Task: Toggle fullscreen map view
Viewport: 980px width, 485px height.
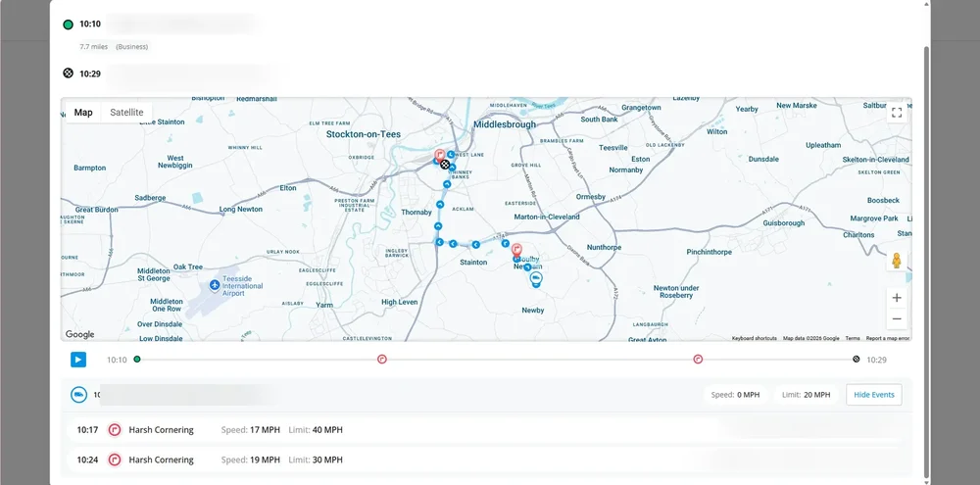Action: tap(897, 113)
